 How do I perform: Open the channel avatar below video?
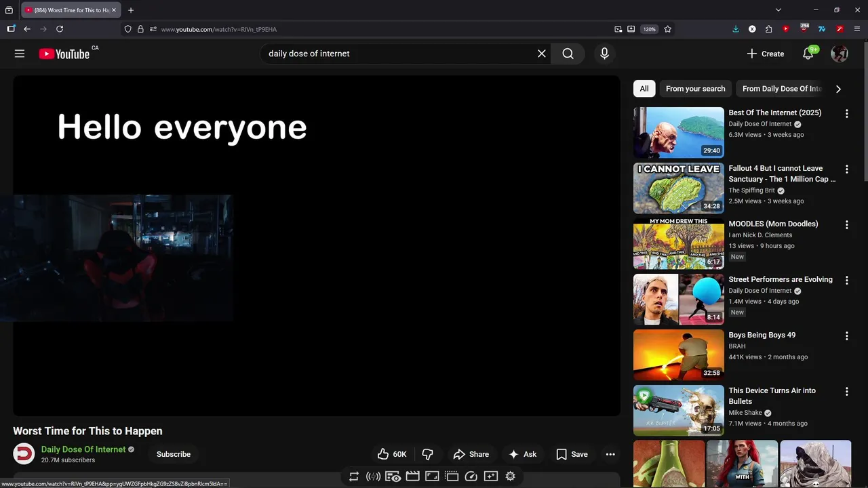point(24,454)
